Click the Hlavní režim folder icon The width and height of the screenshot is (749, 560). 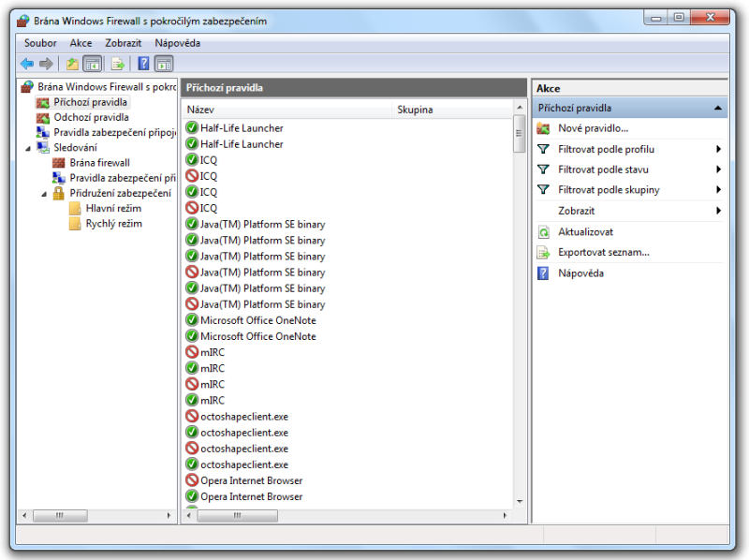(75, 208)
